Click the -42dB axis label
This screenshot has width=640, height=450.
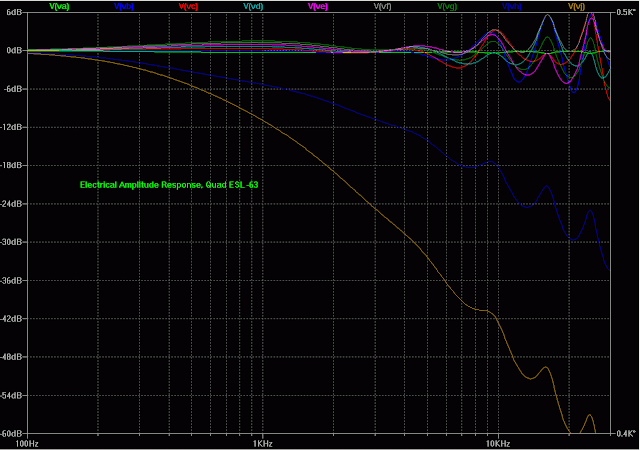point(11,319)
